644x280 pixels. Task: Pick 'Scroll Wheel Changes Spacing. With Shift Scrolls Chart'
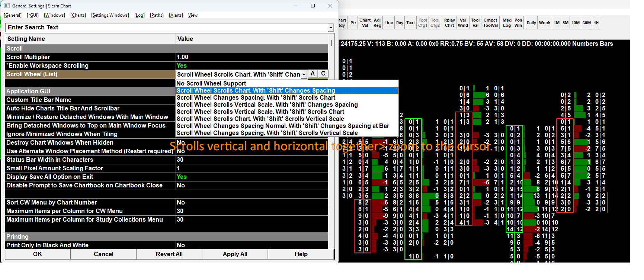pyautogui.click(x=287, y=97)
